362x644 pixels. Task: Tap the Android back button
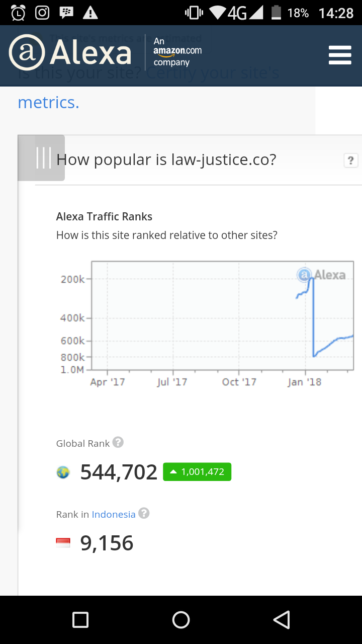(x=282, y=620)
